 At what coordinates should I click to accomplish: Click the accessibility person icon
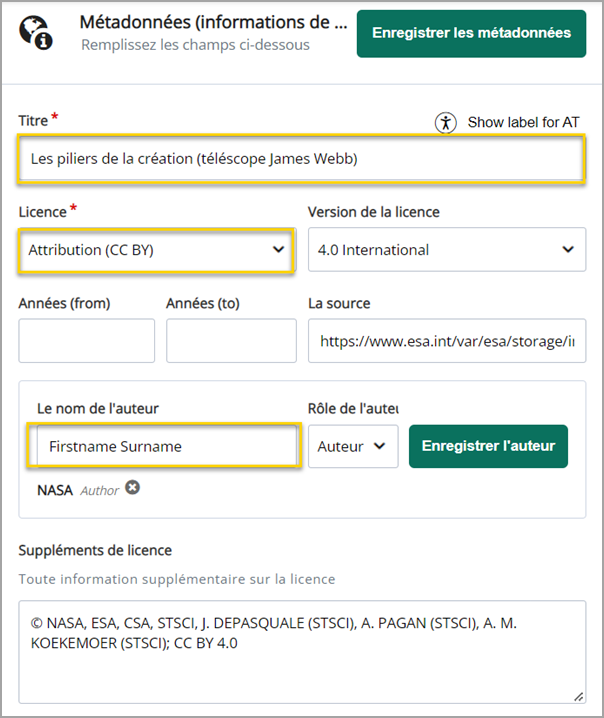point(445,123)
